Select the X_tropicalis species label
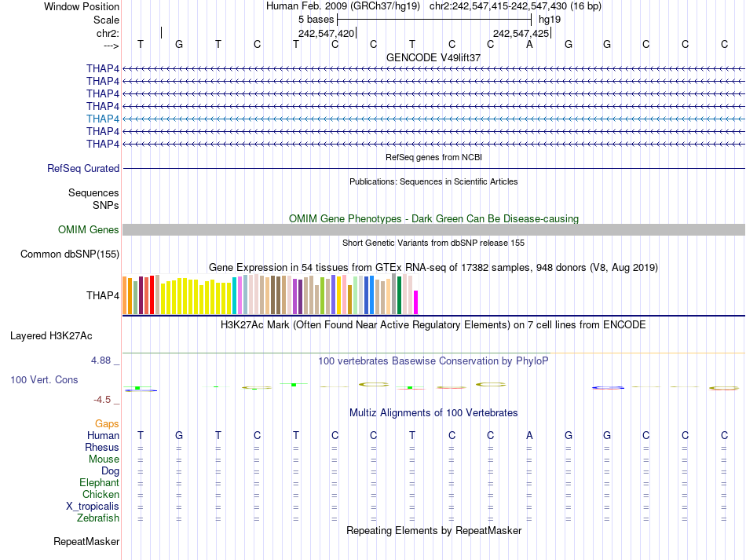 click(93, 507)
